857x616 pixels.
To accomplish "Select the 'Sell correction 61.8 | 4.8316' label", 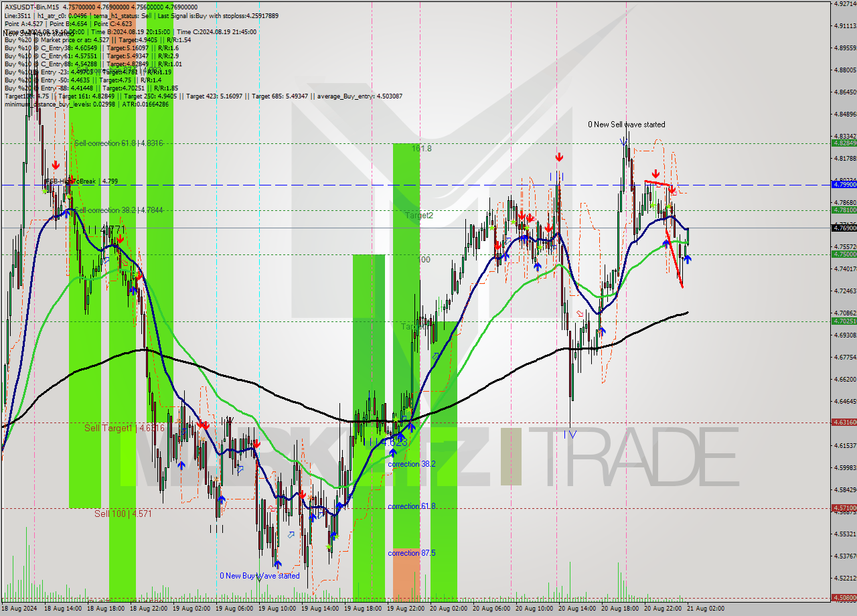I will (118, 143).
